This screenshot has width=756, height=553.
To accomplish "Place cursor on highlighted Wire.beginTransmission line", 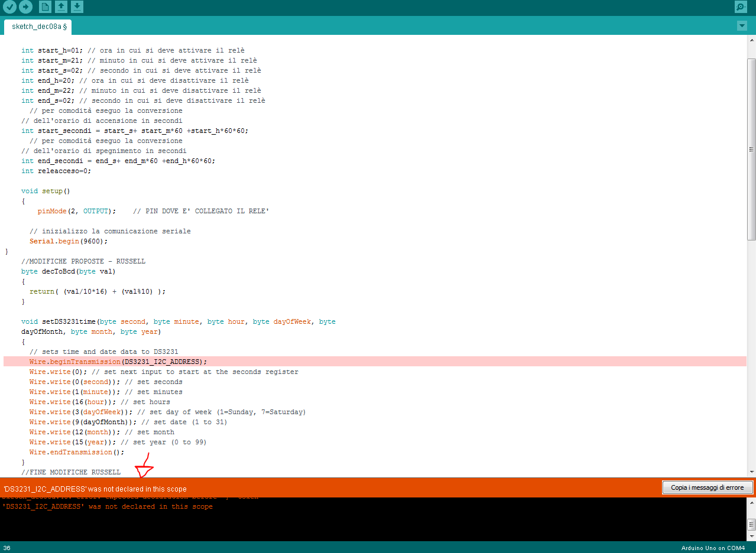I will click(x=118, y=362).
